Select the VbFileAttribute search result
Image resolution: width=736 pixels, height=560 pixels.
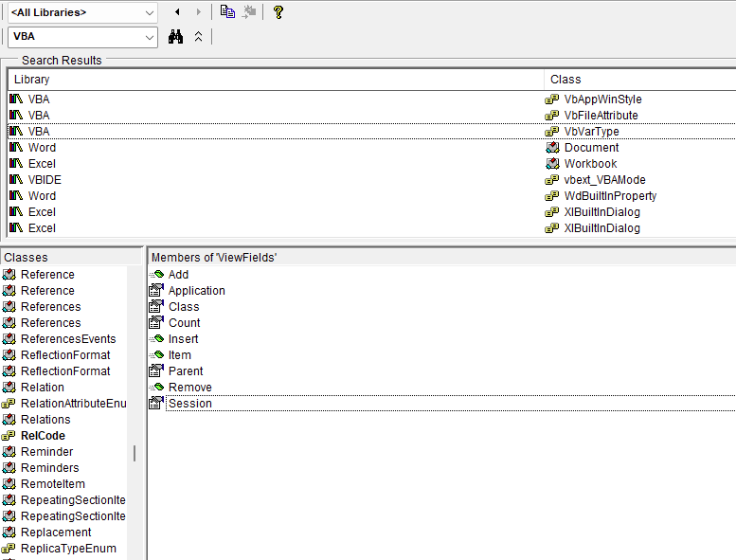(372, 115)
